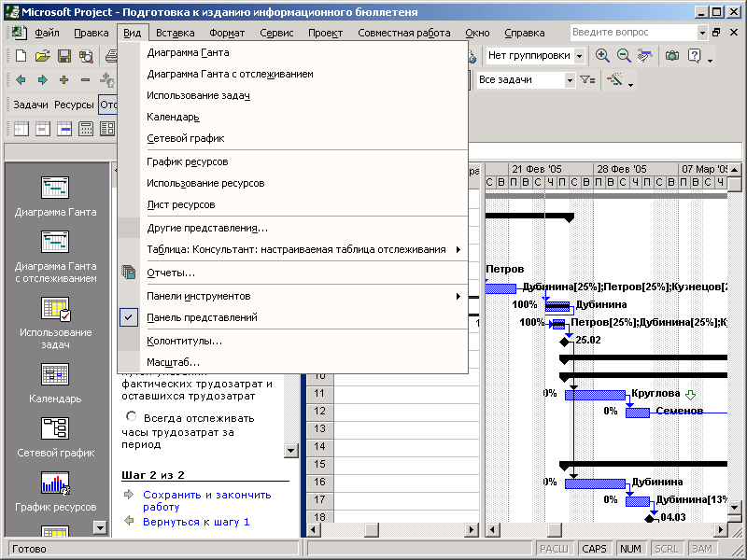The width and height of the screenshot is (747, 560).
Task: Click the Go To Selected Task icon
Action: pos(645,56)
